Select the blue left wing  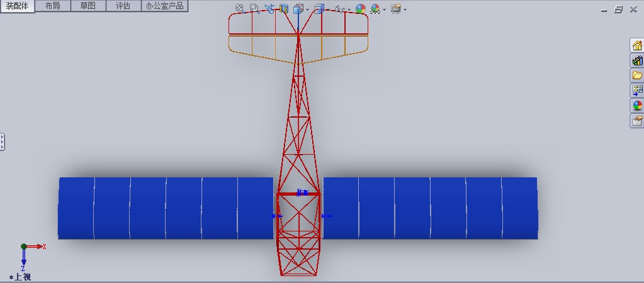(166, 208)
